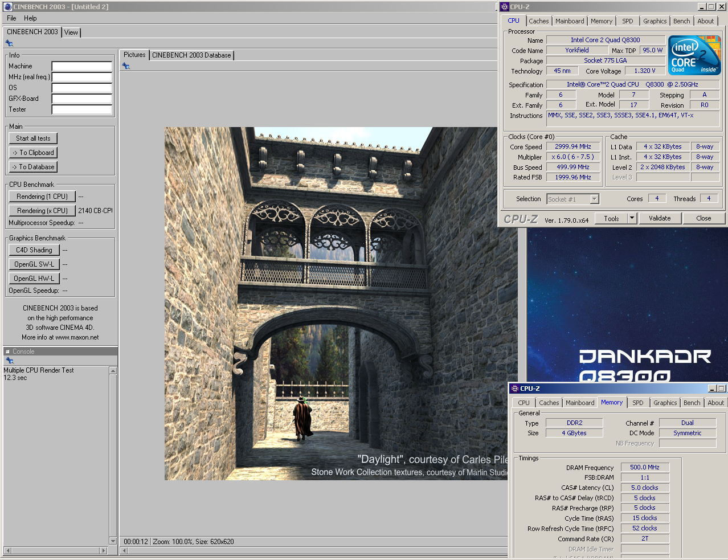Click the Console scrollbar up arrow
The height and width of the screenshot is (560, 728).
[x=113, y=371]
